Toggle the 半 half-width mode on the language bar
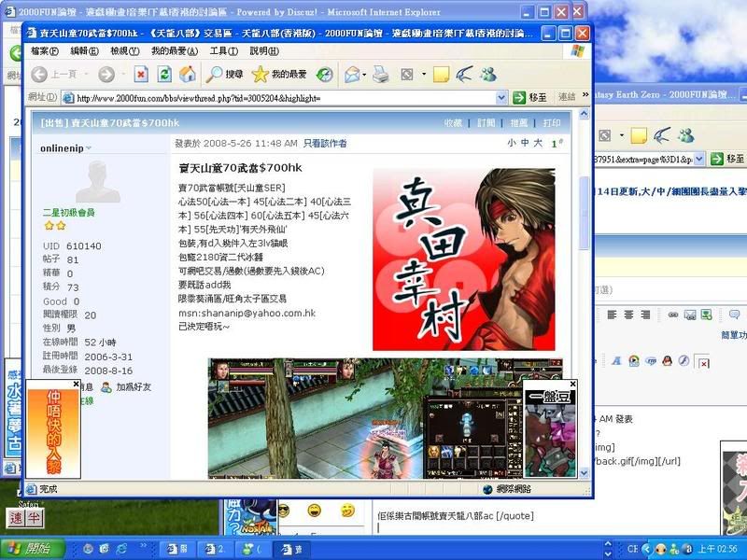 pyautogui.click(x=35, y=518)
